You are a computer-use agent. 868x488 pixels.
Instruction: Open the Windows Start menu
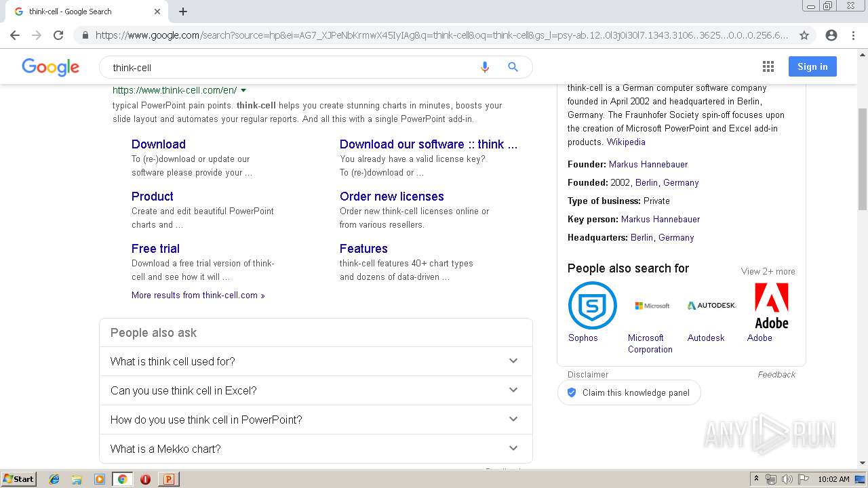tap(18, 479)
